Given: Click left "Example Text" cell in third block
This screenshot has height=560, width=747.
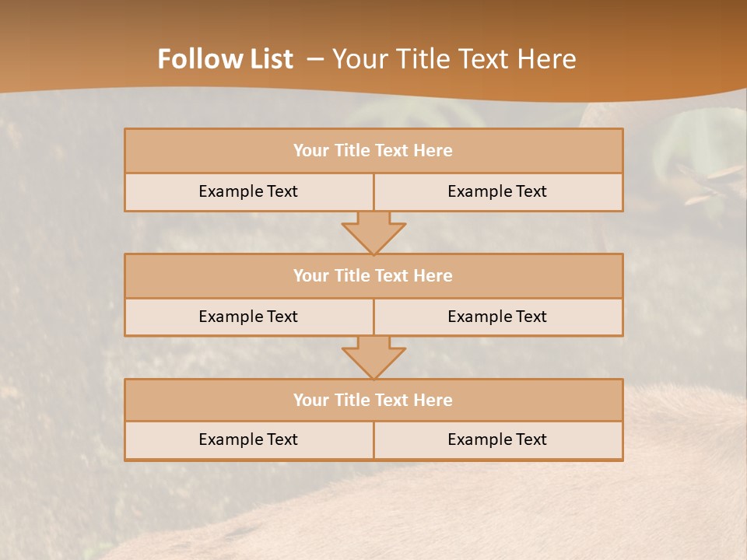Looking at the screenshot, I should [x=249, y=440].
